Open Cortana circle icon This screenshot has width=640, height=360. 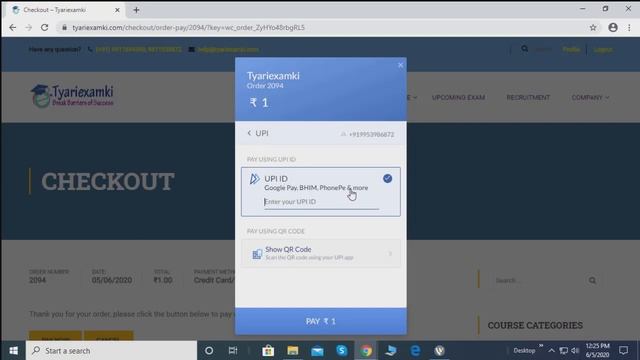coord(209,351)
